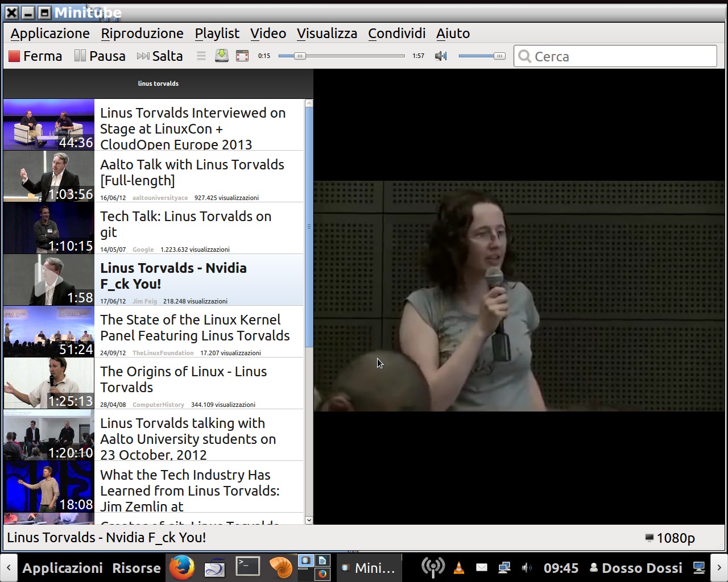Select Aalto Talk video thumbnail 1:03:56
This screenshot has width=728, height=582.
click(49, 176)
